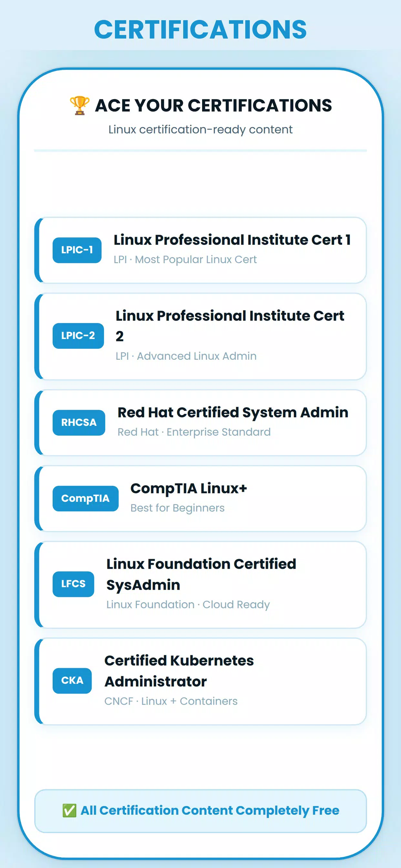Click the CERTIFICATIONS page title
The width and height of the screenshot is (401, 868).
pos(200,29)
